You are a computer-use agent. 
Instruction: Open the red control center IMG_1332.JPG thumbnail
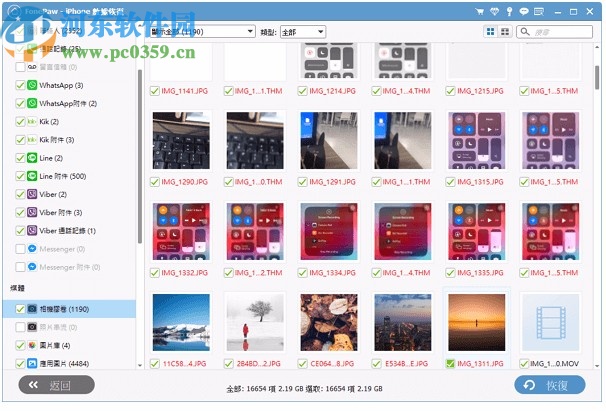pos(181,231)
